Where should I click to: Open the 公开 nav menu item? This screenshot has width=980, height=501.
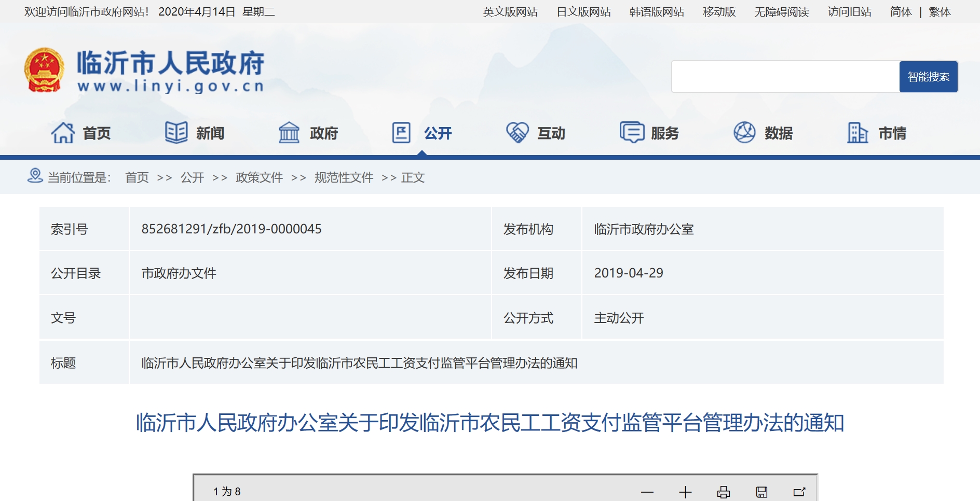(438, 133)
